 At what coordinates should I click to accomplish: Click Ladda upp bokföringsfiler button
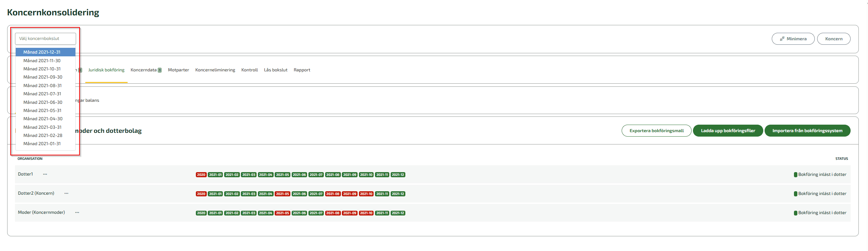coord(728,131)
